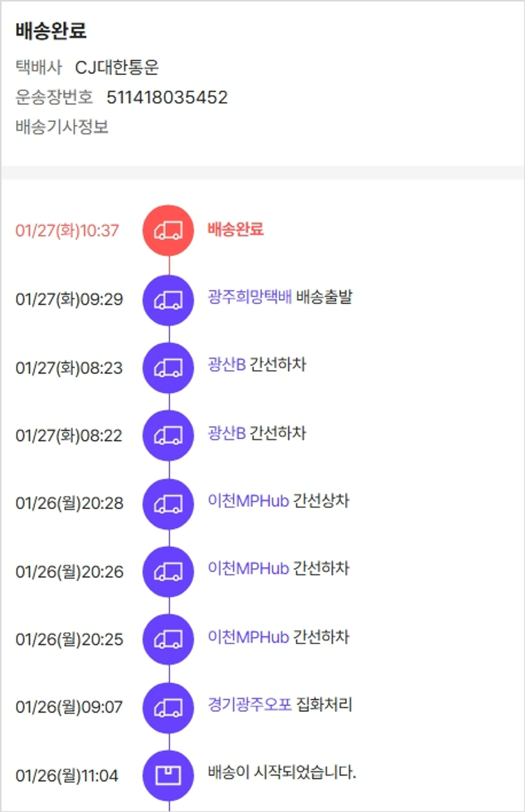Click the 01/27(화)10:37 timestamp

[x=67, y=230]
